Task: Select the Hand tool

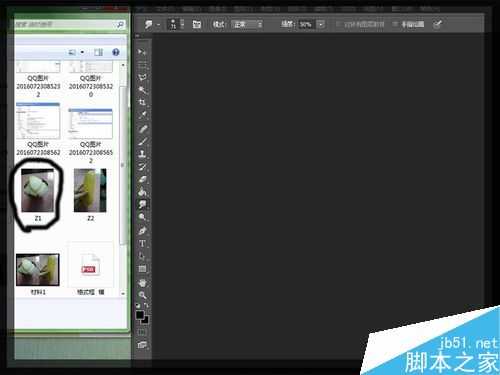Action: 142,283
